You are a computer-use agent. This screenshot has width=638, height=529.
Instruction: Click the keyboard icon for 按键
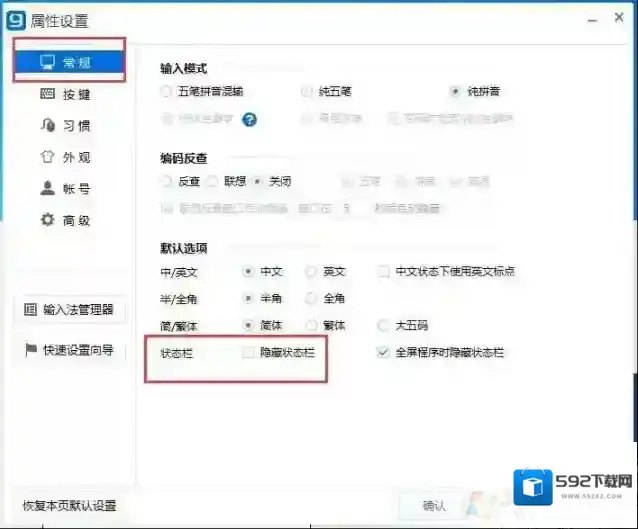47,94
